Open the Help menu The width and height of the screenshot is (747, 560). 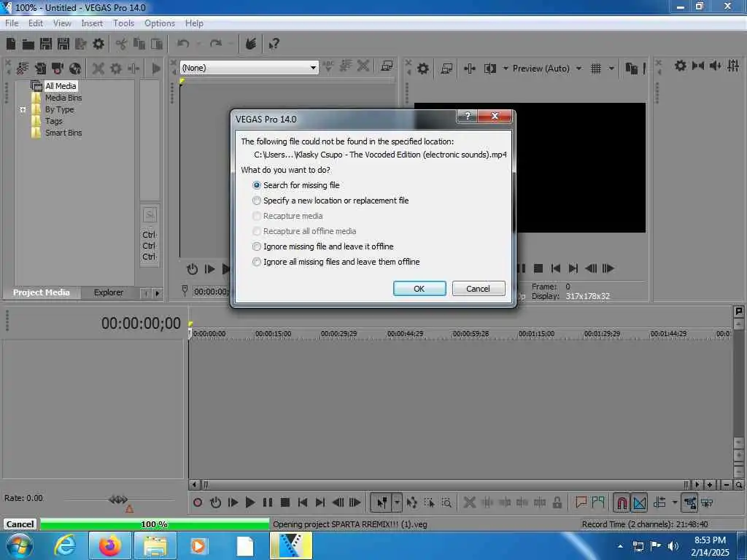pos(194,23)
